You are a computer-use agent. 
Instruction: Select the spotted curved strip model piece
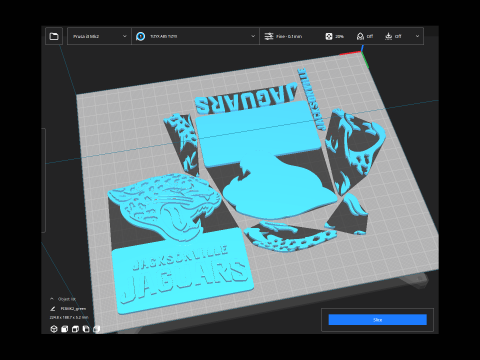[290, 236]
